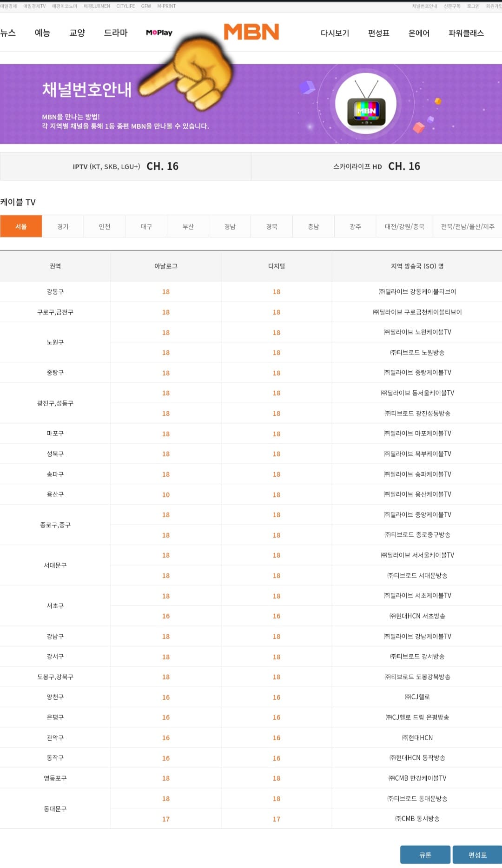Click the MBN logo in the header
This screenshot has height=868, width=502.
pyautogui.click(x=251, y=32)
